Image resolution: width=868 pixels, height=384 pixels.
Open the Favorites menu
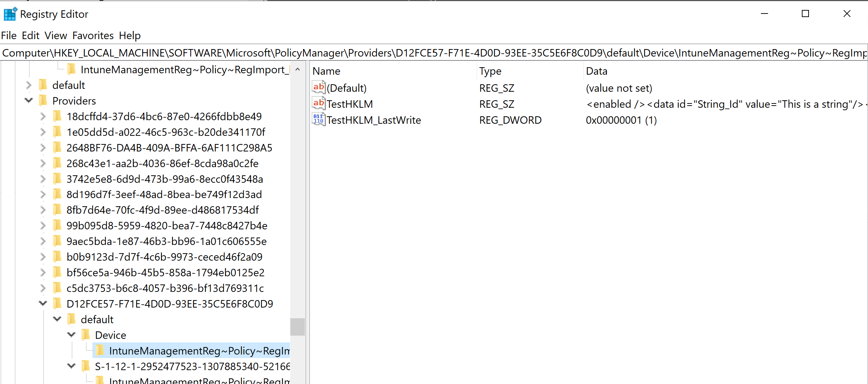click(x=93, y=36)
